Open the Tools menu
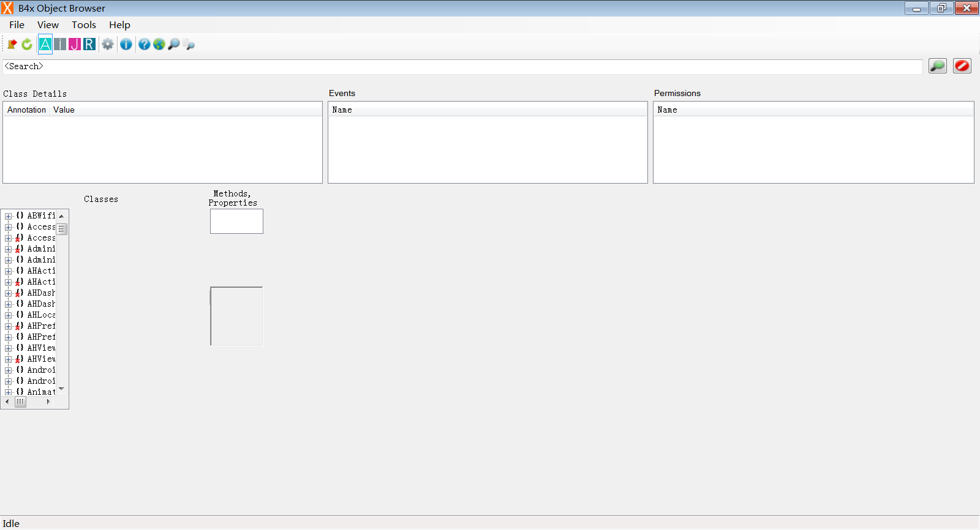The width and height of the screenshot is (980, 530). pyautogui.click(x=84, y=24)
